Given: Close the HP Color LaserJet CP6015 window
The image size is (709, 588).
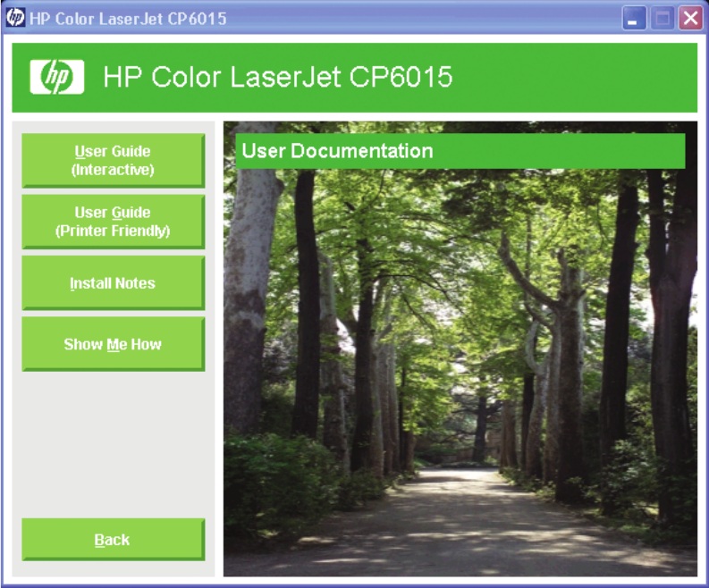Looking at the screenshot, I should click(x=690, y=19).
